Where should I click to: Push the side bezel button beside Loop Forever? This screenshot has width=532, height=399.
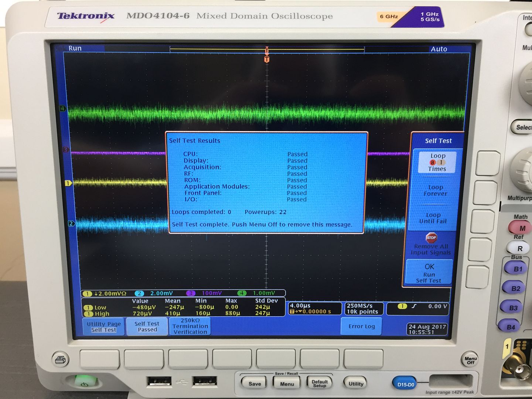click(485, 193)
